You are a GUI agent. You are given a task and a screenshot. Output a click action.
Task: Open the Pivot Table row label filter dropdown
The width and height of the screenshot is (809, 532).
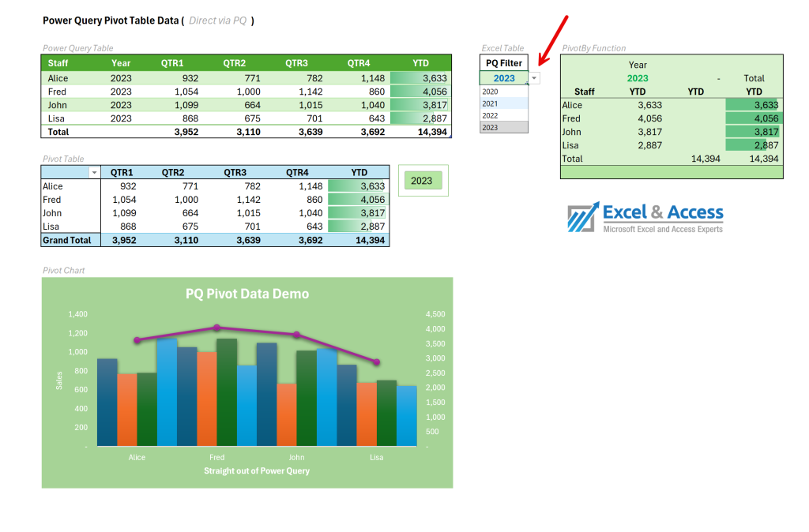pyautogui.click(x=94, y=173)
